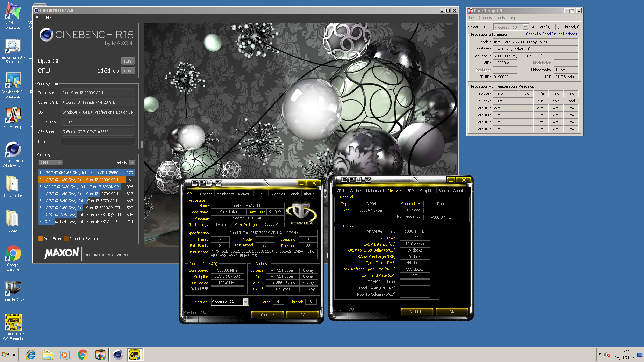Viewport: 644px width, 362px height.
Task: Open Core Temp File menu
Action: pos(472,17)
